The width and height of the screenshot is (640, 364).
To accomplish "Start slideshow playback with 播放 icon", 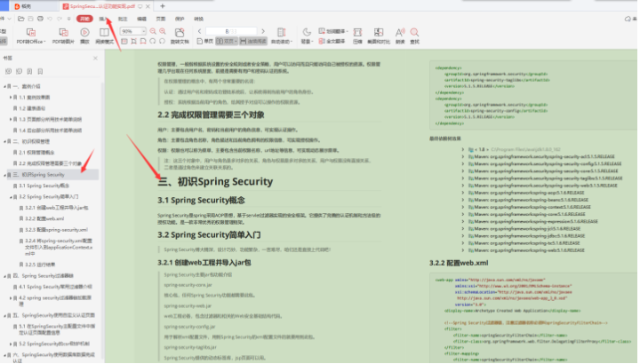I will point(84,36).
